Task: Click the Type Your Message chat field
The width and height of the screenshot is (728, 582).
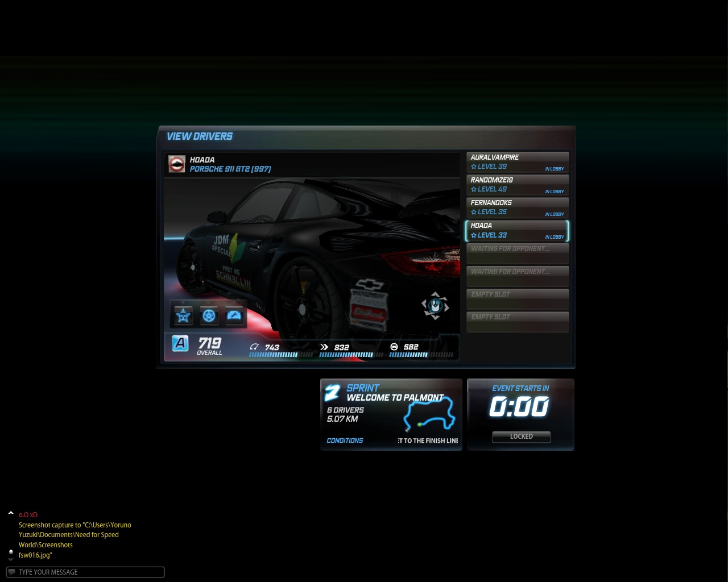Action: pos(85,572)
